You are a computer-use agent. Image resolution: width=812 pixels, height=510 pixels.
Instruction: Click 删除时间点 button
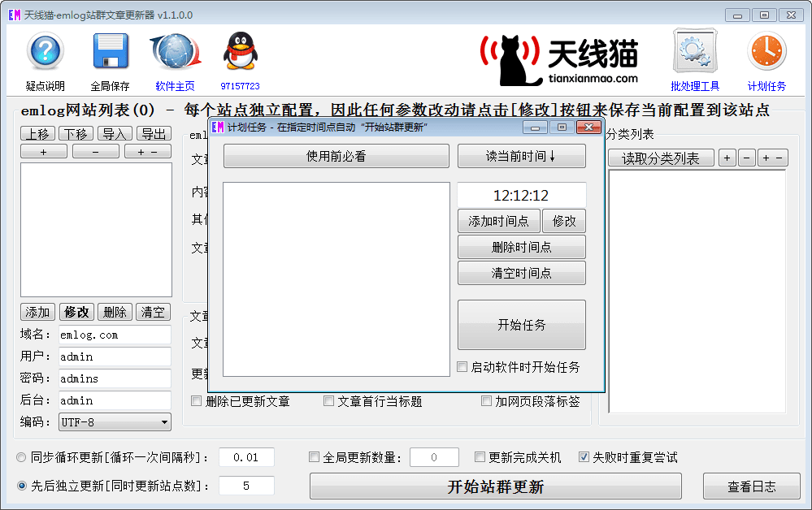click(522, 247)
